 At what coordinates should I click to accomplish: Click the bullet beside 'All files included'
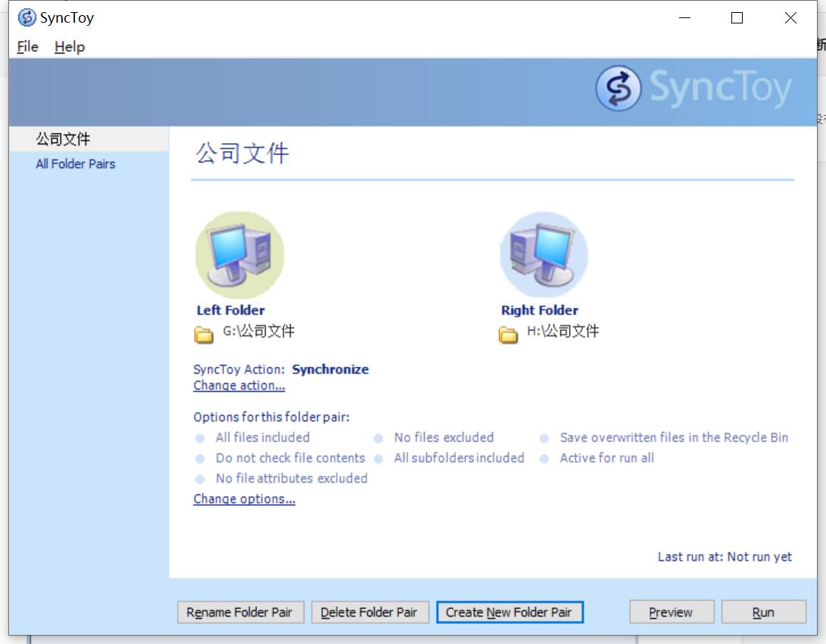click(x=199, y=437)
